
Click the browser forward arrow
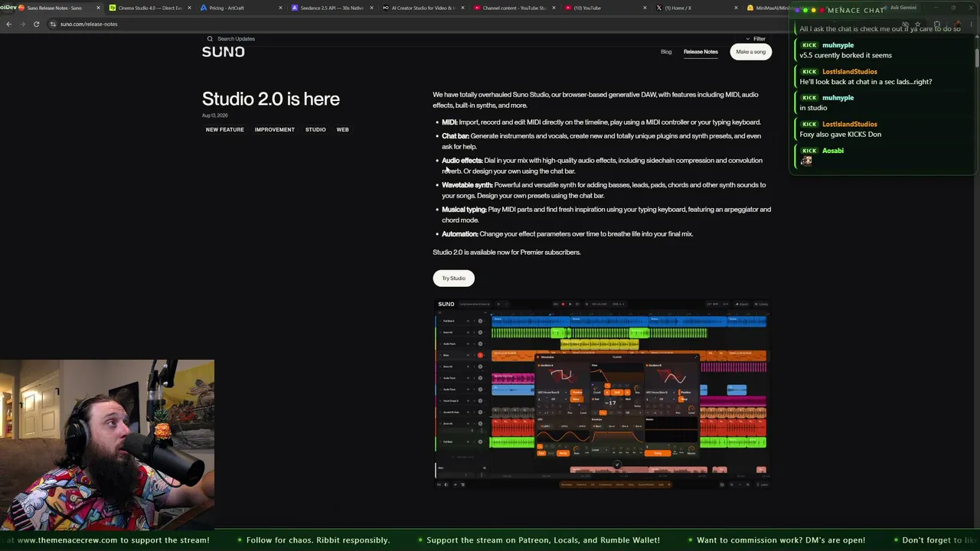click(x=22, y=24)
